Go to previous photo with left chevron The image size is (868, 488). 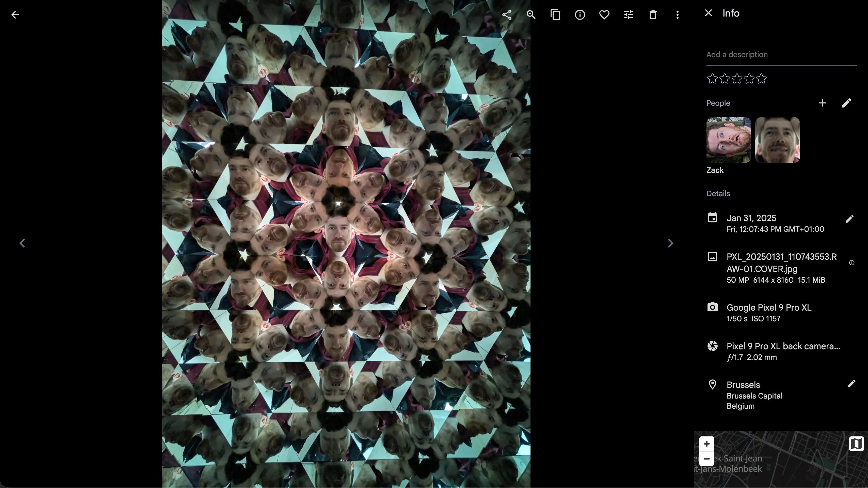pos(22,243)
